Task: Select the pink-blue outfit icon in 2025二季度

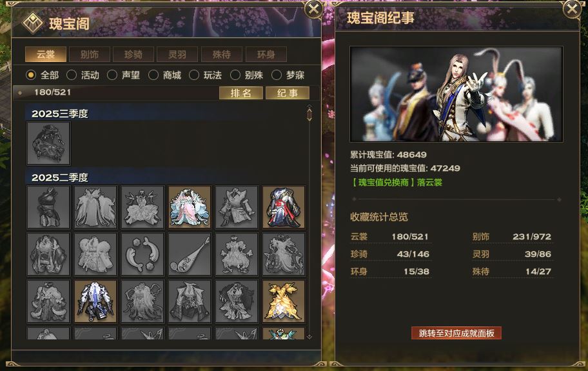Action: (x=190, y=208)
